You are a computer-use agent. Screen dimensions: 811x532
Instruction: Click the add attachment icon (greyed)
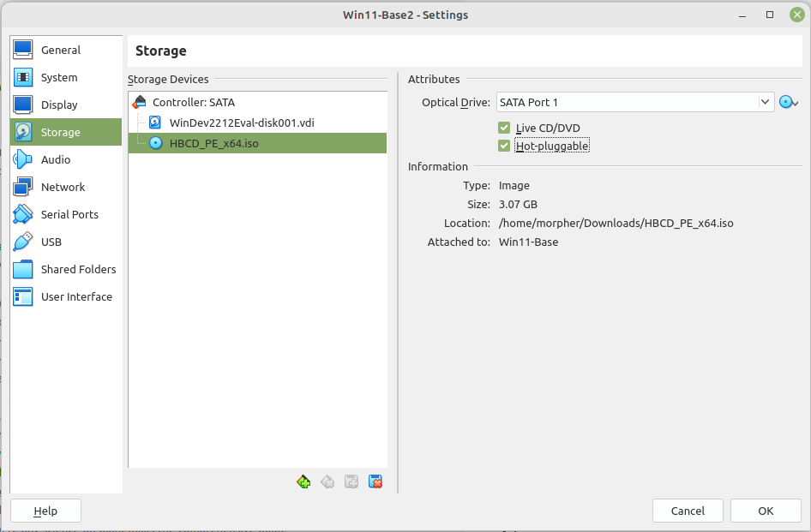(351, 482)
